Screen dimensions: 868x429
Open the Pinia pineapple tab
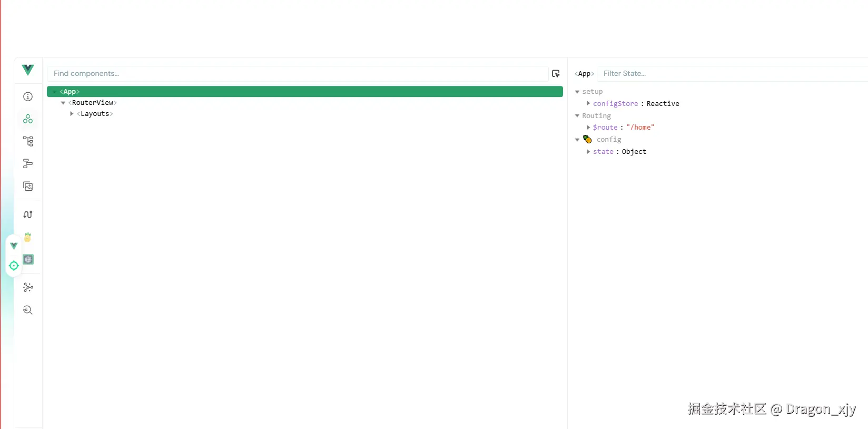(28, 237)
